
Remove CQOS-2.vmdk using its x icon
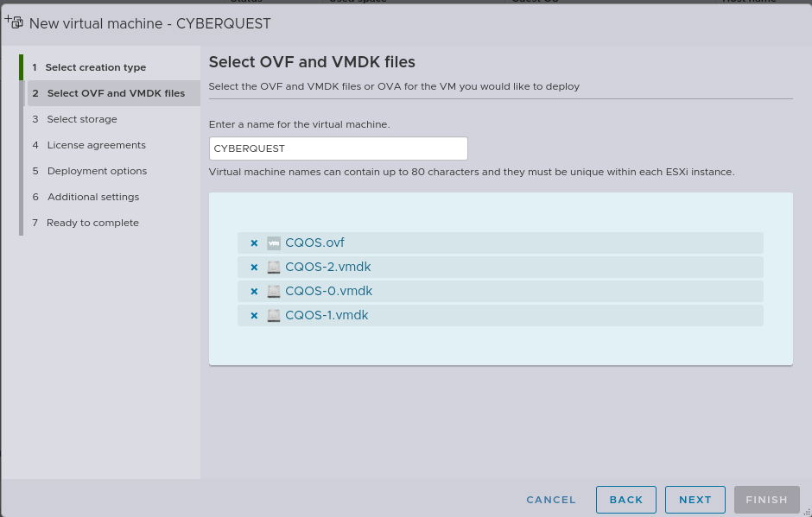click(x=254, y=268)
